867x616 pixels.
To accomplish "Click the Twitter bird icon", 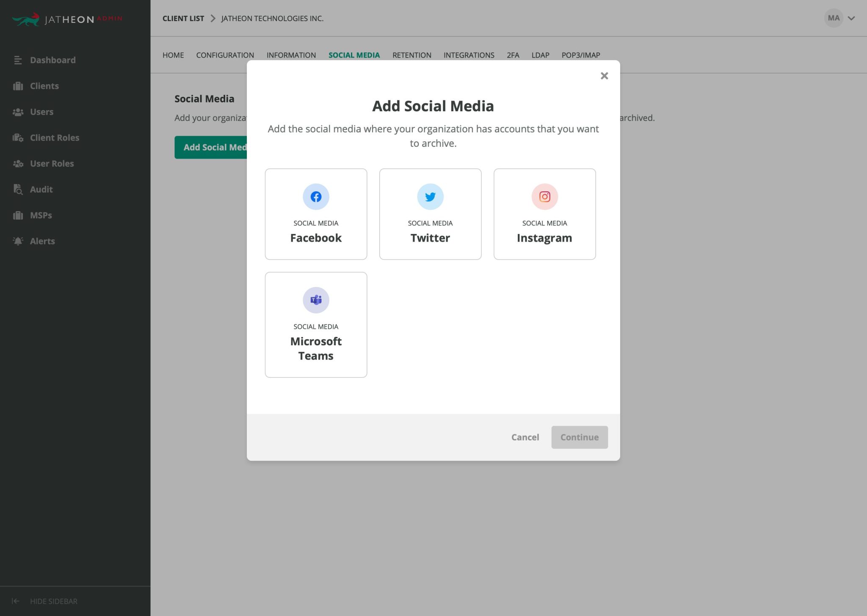I will pos(430,197).
